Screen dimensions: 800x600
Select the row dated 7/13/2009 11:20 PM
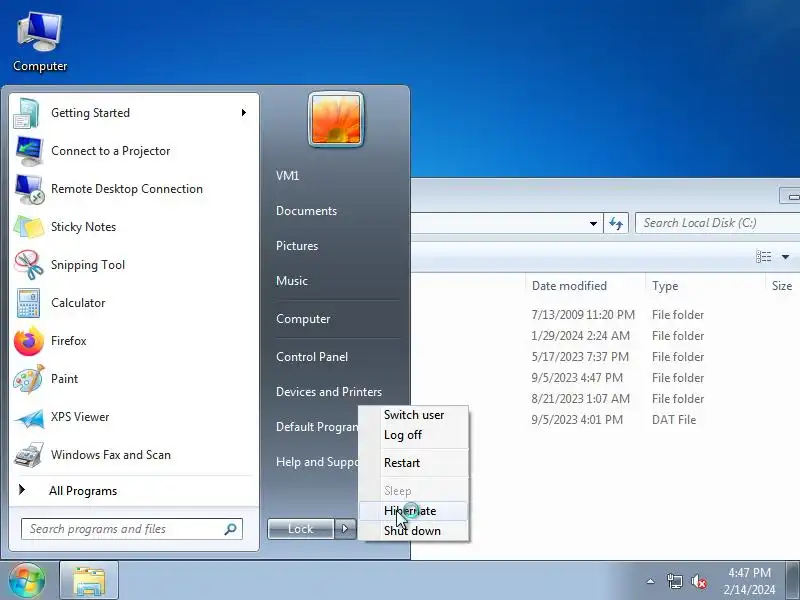click(605, 315)
